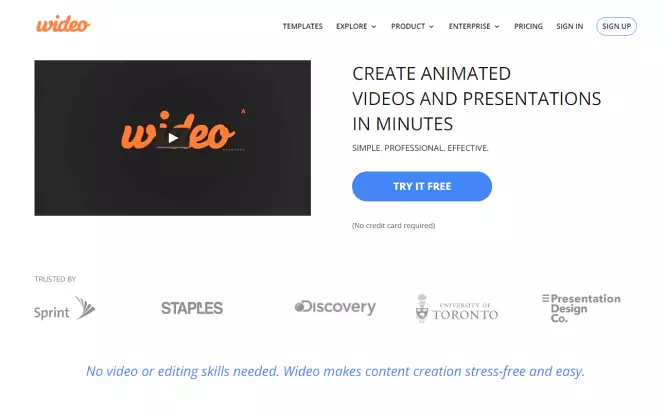664x413 pixels.
Task: Click the Wideo logo in the header
Action: [x=64, y=24]
